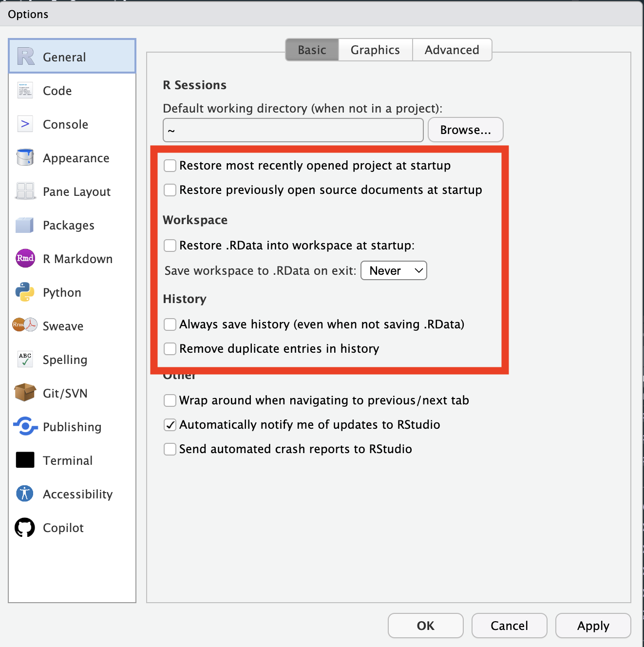
Task: Click the default working directory field
Action: click(293, 130)
